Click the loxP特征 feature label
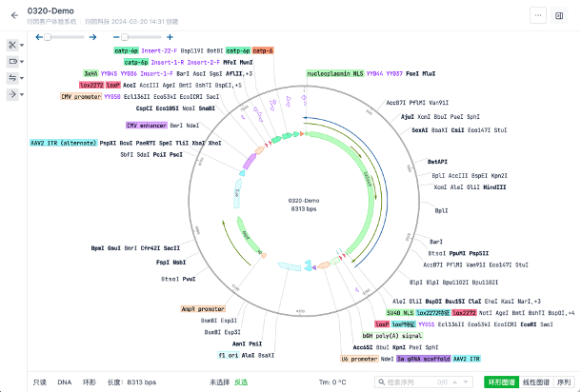Image resolution: width=581 pixels, height=392 pixels. 404,324
